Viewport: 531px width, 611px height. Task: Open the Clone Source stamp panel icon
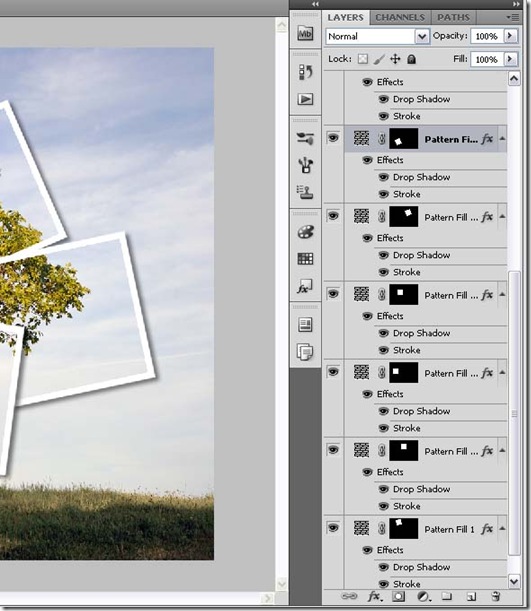coord(305,192)
